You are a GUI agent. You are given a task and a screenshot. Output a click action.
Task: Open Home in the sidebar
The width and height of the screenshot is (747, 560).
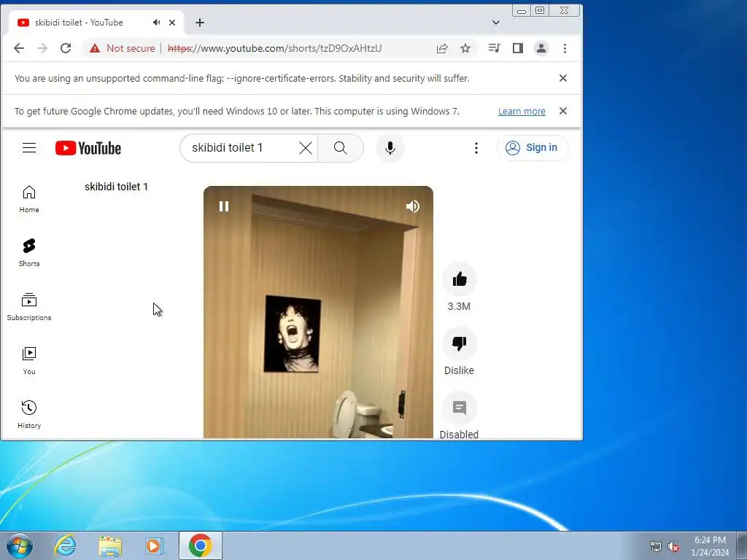(29, 199)
